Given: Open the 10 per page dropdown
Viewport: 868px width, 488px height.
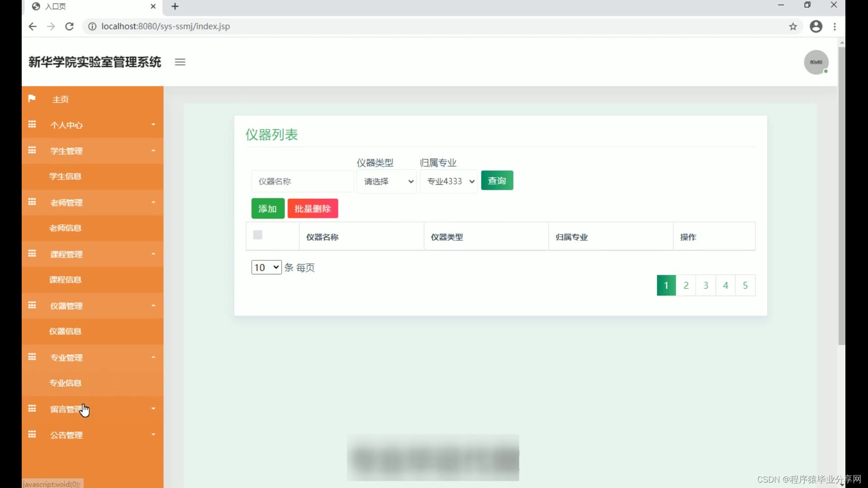Looking at the screenshot, I should 266,267.
